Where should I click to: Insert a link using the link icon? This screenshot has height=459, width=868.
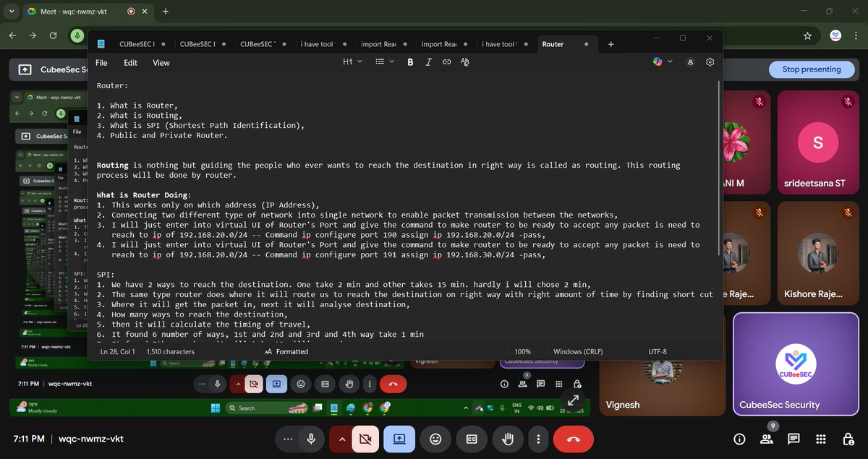pos(446,62)
